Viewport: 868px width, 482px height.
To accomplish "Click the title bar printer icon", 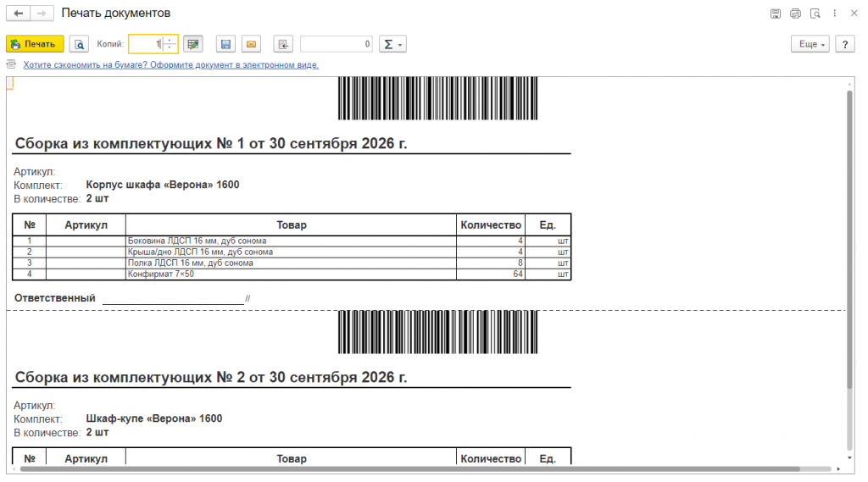I will 795,14.
